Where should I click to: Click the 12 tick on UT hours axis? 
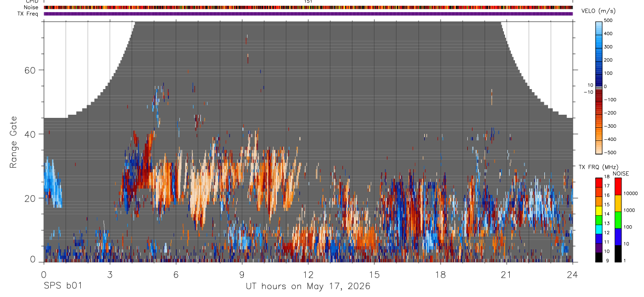coord(308,274)
